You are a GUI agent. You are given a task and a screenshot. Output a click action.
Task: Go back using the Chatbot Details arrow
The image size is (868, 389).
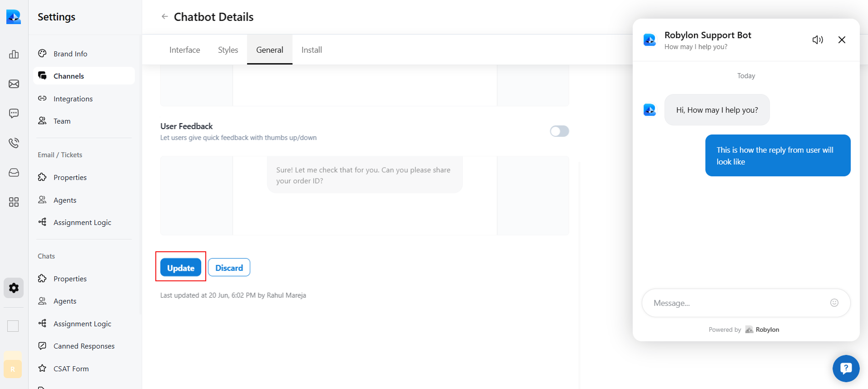[165, 16]
